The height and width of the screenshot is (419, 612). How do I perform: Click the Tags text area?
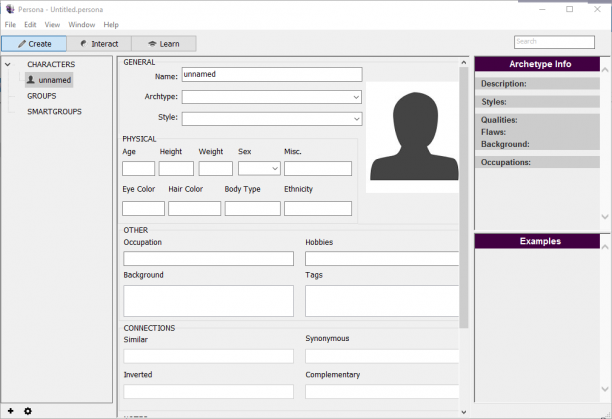tap(382, 301)
